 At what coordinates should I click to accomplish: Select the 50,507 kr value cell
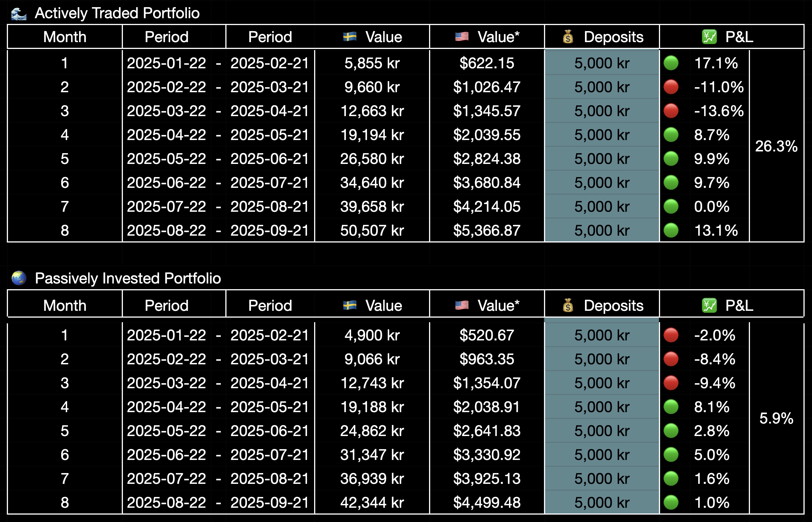(372, 231)
